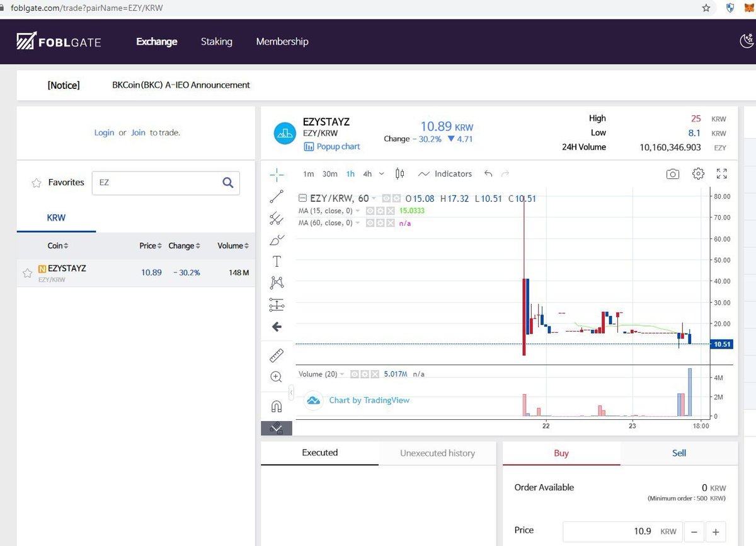Click the black left arrow in drawing toolbar
The height and width of the screenshot is (546, 756).
[276, 327]
